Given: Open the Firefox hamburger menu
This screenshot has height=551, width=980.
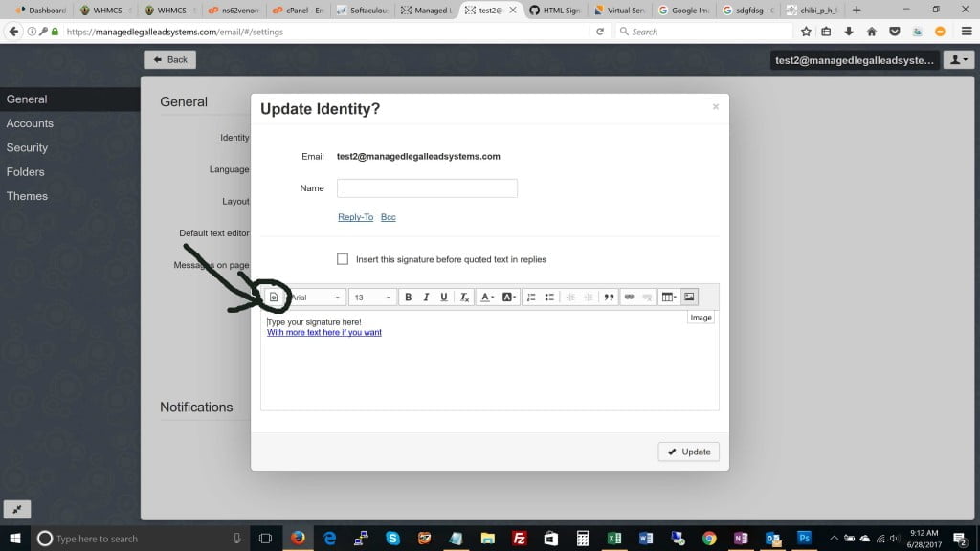Looking at the screenshot, I should [x=967, y=32].
